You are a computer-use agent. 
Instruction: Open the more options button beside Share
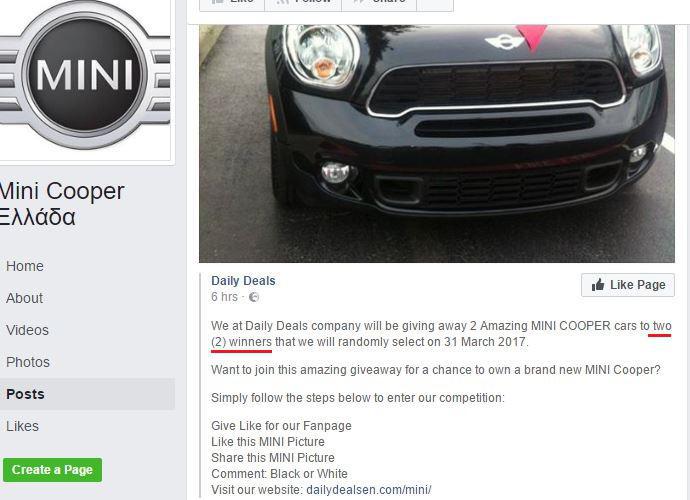(435, 4)
